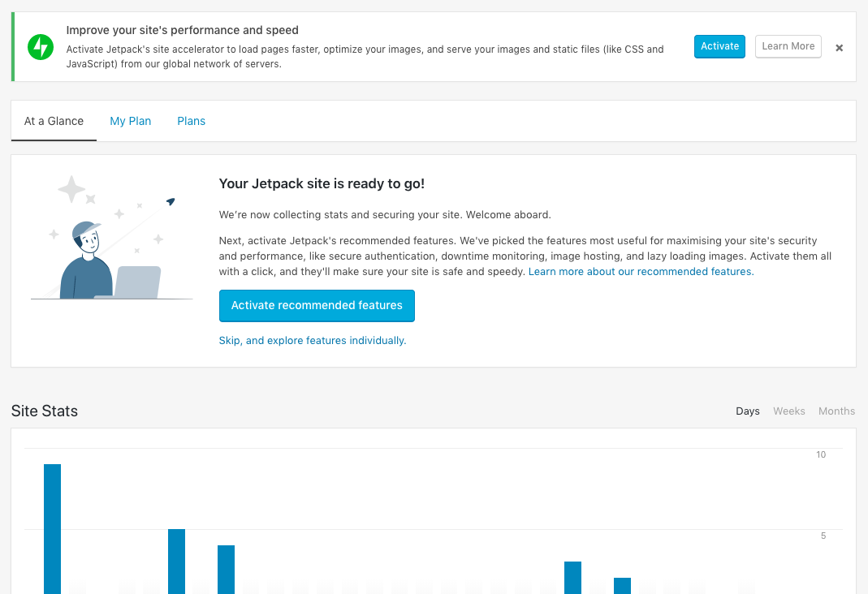Click the tallest bar in Site Stats chart
Viewport: 868px width, 594px height.
click(x=52, y=529)
